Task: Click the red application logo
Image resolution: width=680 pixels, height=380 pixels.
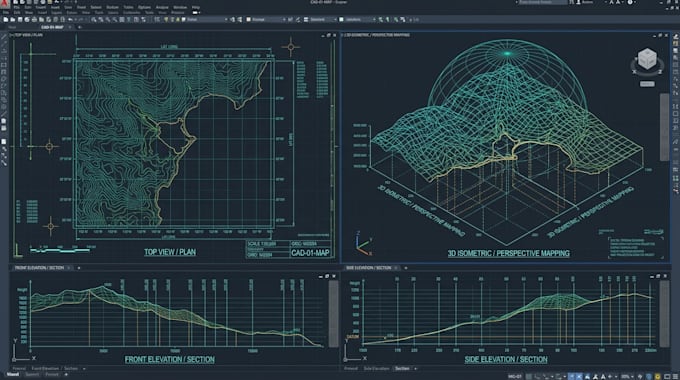Action: [x=5, y=4]
